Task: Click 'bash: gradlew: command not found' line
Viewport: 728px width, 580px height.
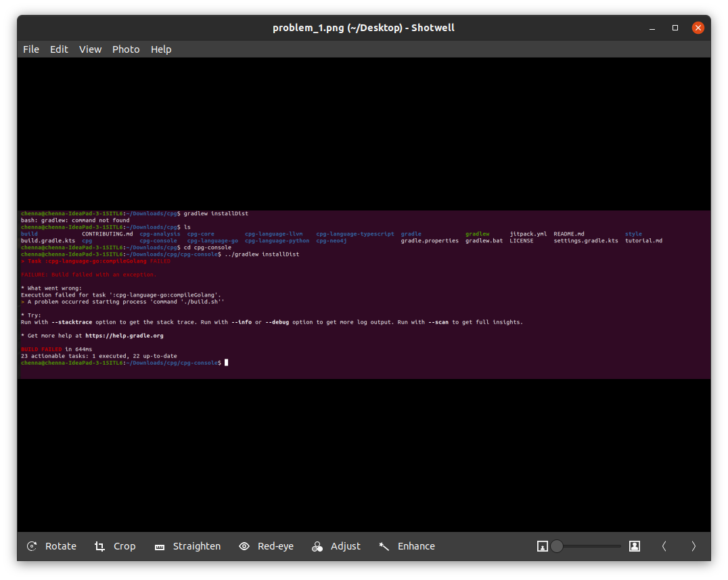Action: point(75,221)
